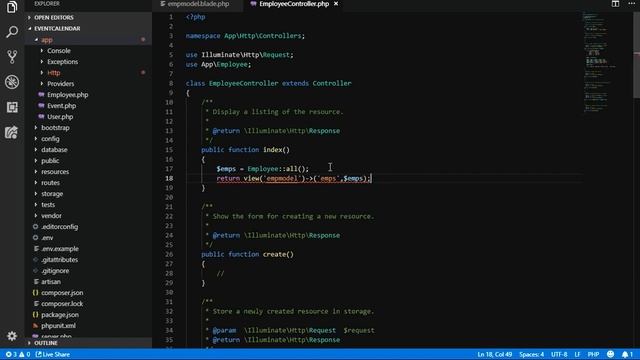
Task: Open Event.php in the explorer
Action: [x=89, y=106]
